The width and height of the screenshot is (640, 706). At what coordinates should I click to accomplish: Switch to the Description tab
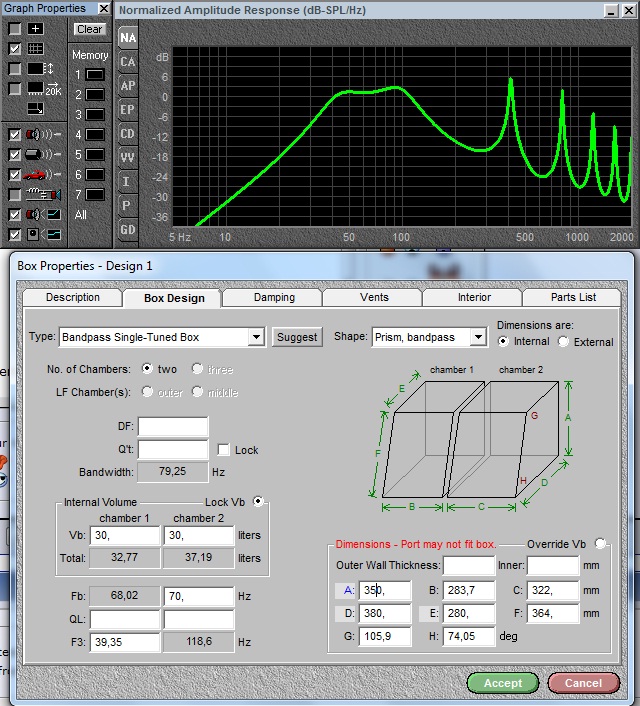[x=73, y=298]
